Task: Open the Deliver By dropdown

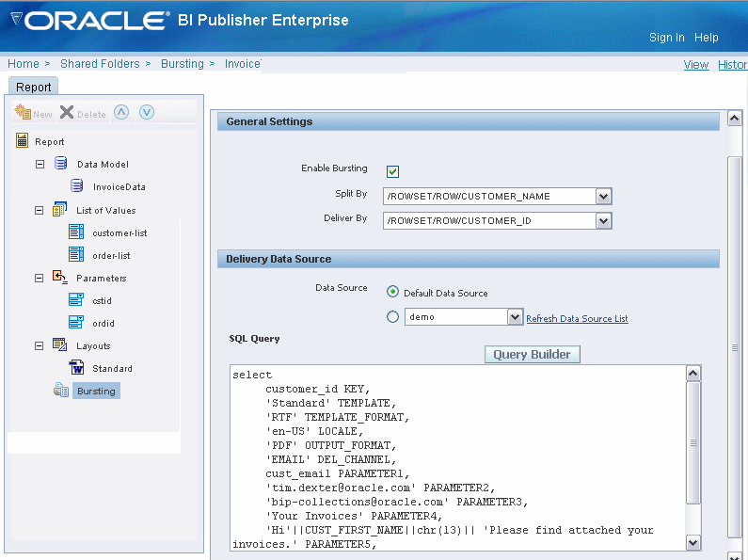Action: (x=603, y=221)
